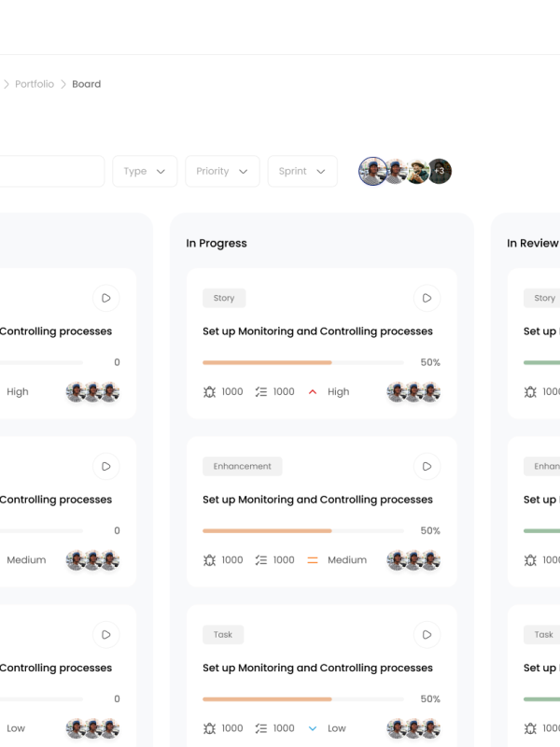Viewport: 560px width, 747px height.
Task: Click subtask checklist icon on Enhancement card
Action: (260, 560)
